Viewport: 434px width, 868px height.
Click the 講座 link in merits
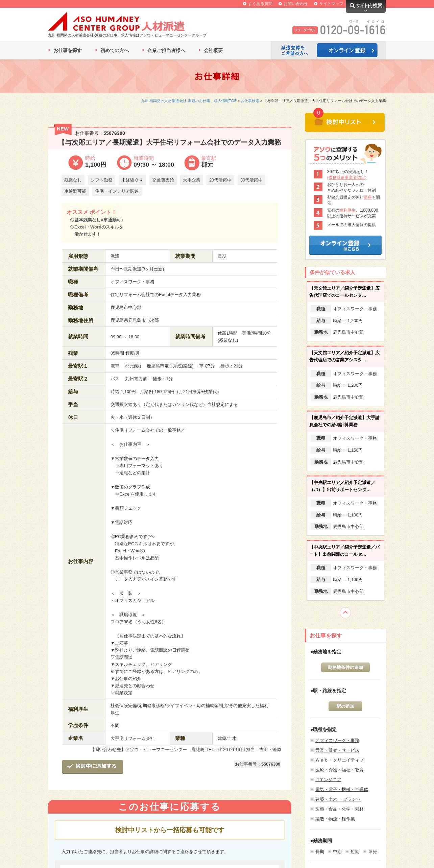point(367,197)
